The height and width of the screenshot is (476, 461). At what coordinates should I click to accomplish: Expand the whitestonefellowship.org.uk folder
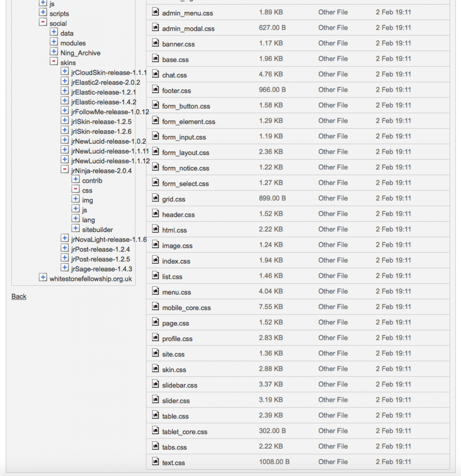[43, 277]
